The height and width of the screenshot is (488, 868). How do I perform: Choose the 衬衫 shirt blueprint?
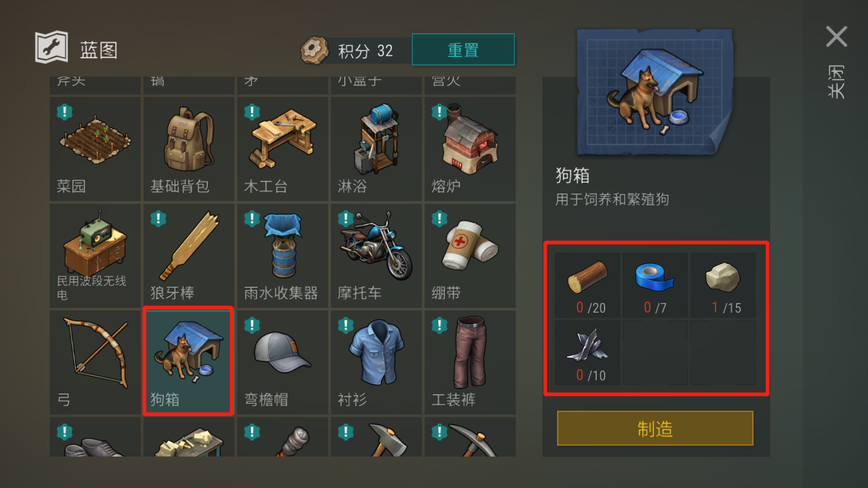376,362
